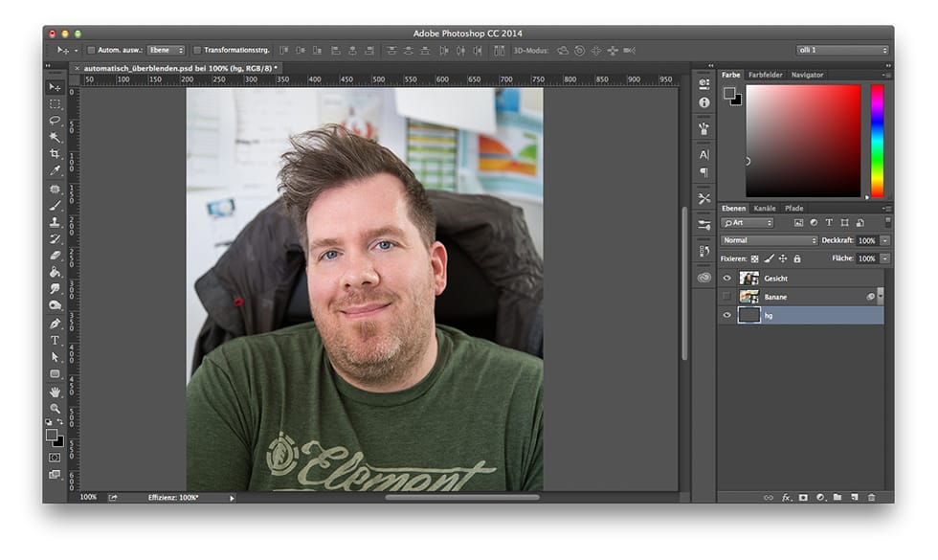Select the Rectangle shape tool
The image size is (938, 560).
click(55, 374)
